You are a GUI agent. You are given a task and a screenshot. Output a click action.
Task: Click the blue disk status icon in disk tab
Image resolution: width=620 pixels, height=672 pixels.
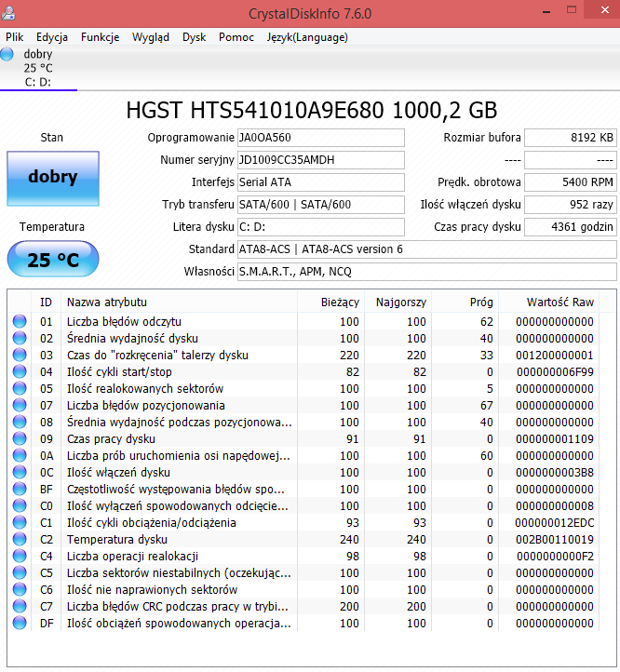pos(7,54)
